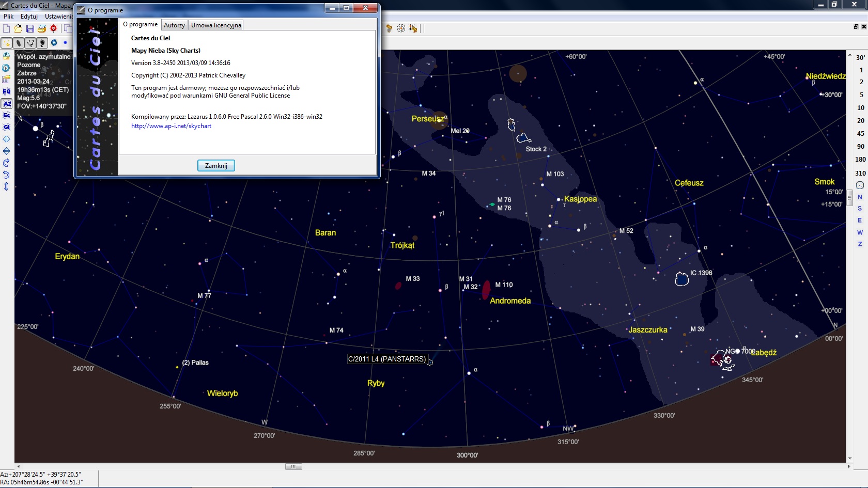The height and width of the screenshot is (488, 868).
Task: Point the chart West with W button
Action: pyautogui.click(x=860, y=232)
